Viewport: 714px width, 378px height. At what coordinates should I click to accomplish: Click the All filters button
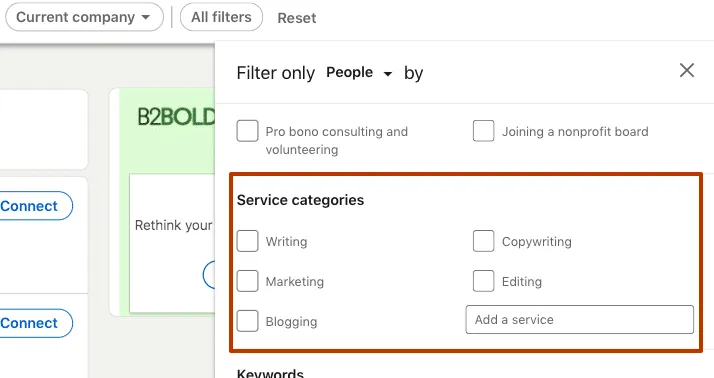pyautogui.click(x=221, y=17)
